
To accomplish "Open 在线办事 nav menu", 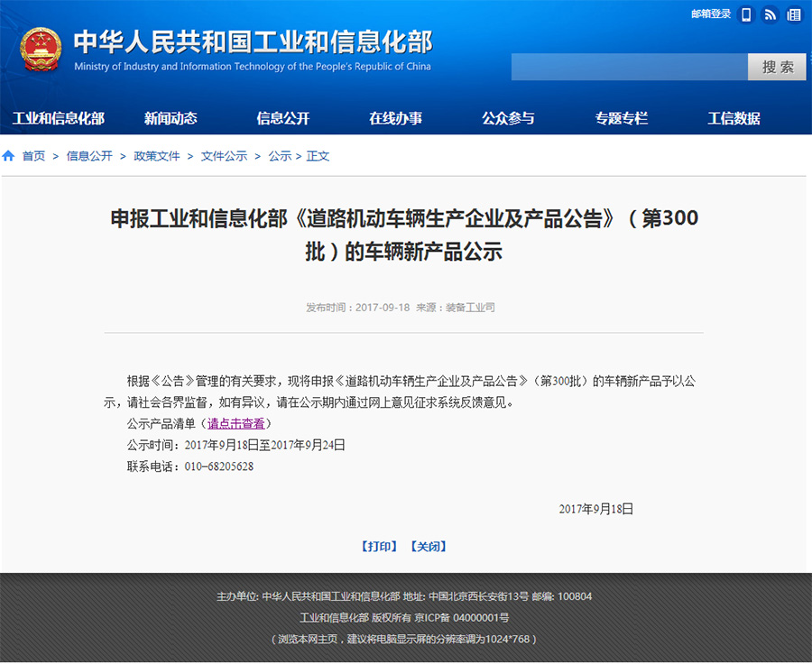I will [396, 118].
